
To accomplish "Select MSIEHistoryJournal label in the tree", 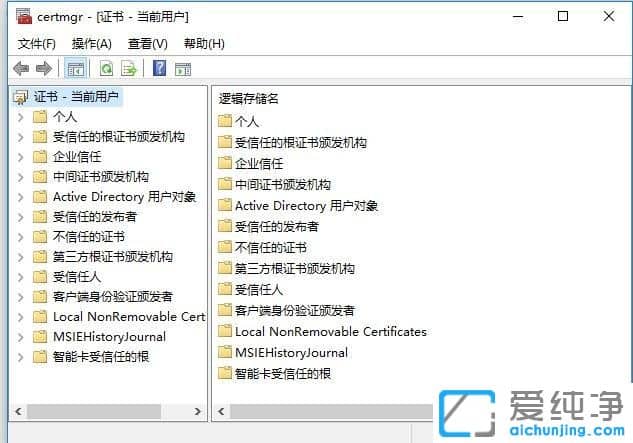I will click(x=109, y=337).
